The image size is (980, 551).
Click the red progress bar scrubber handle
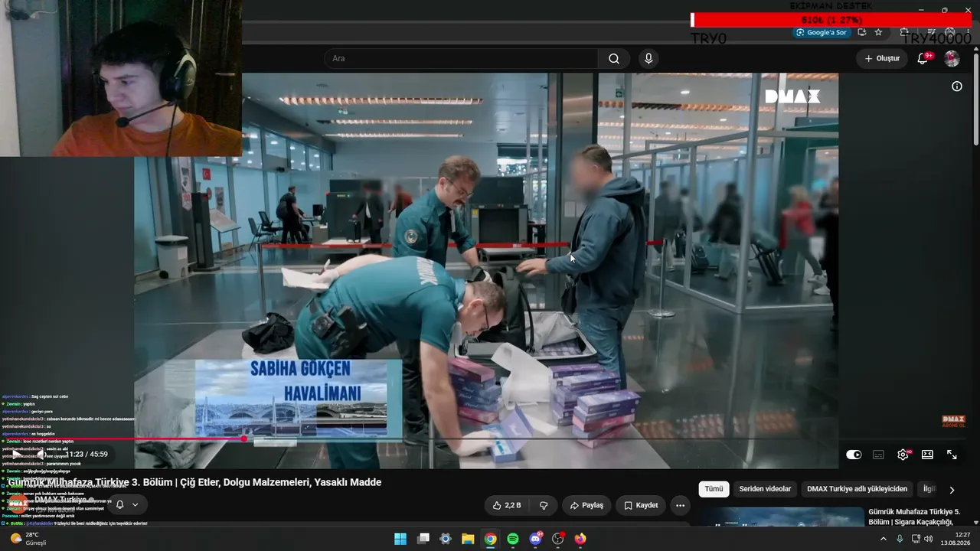pyautogui.click(x=244, y=439)
